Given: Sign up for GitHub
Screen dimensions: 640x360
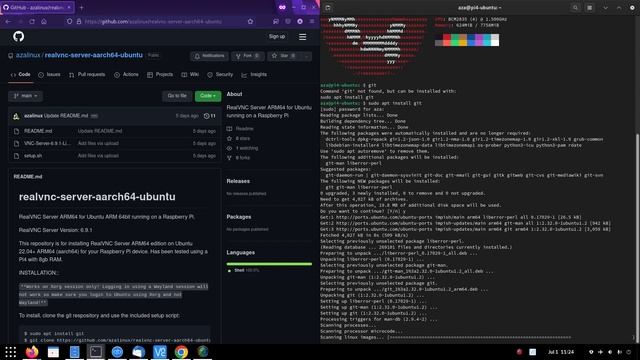Looking at the screenshot, I should [x=277, y=37].
